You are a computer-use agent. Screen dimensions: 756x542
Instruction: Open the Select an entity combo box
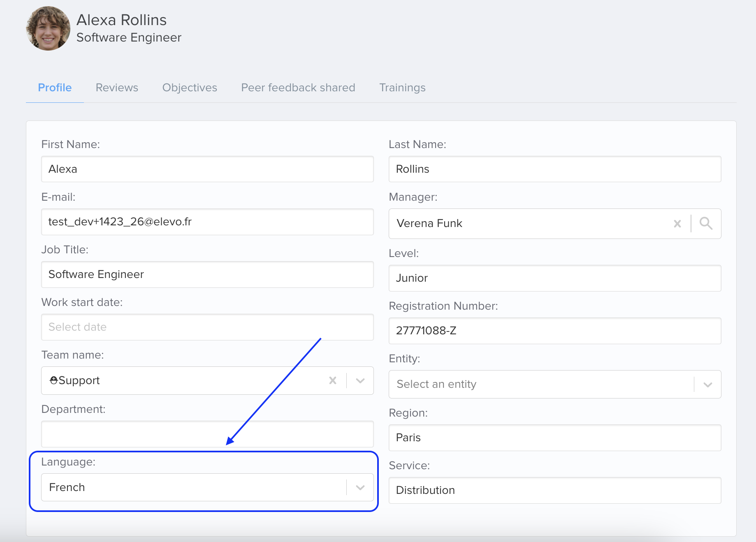[555, 384]
